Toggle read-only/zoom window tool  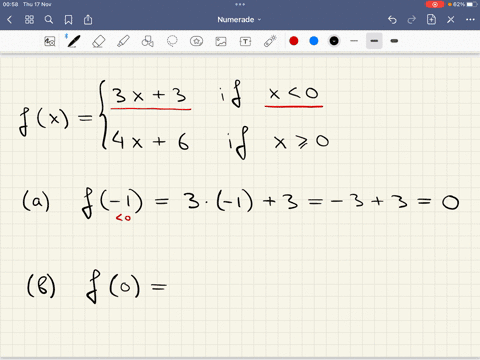click(50, 41)
